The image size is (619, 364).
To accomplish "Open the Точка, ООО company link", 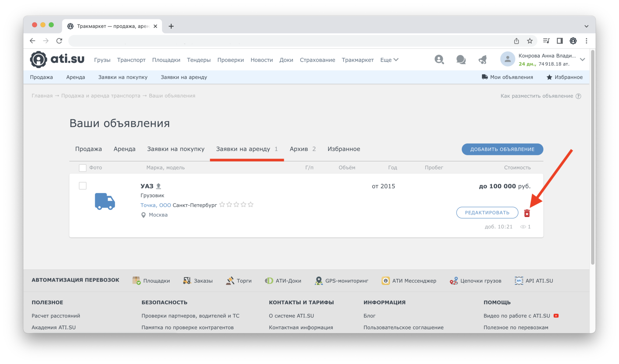I will tap(155, 205).
